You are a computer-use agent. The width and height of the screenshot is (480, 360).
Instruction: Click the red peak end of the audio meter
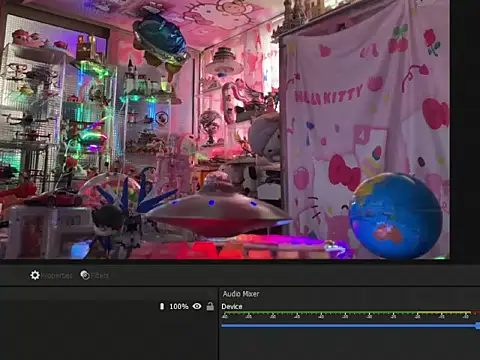(476, 313)
